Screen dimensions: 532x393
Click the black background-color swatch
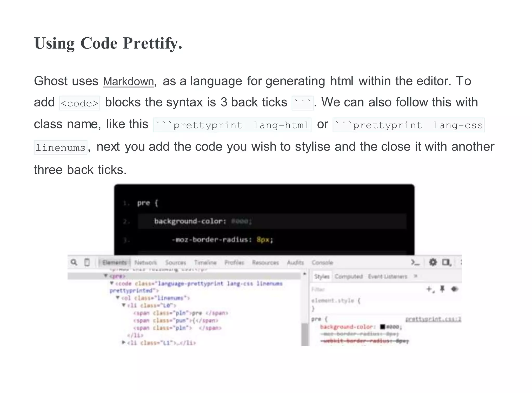point(383,327)
